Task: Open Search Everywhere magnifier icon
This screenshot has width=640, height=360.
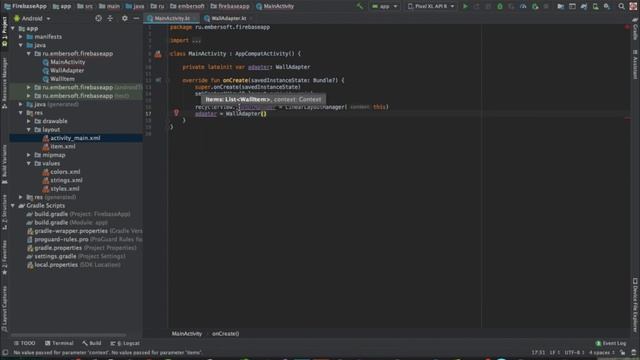Action: click(x=621, y=6)
